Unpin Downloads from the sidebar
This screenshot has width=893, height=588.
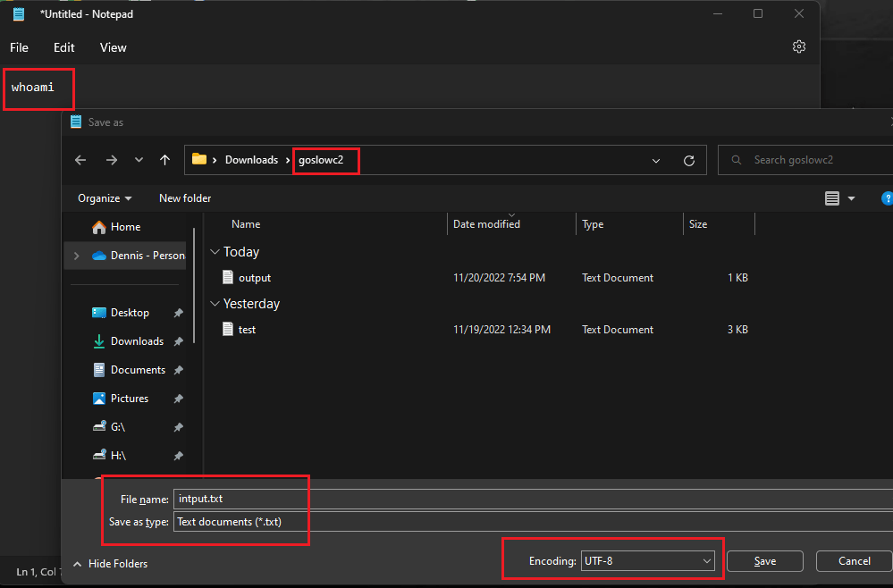click(x=178, y=341)
